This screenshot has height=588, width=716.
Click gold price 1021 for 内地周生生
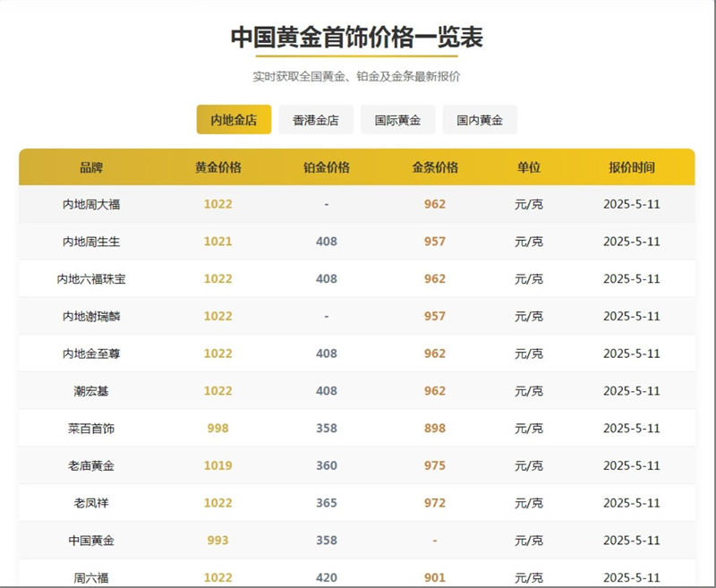coord(217,242)
